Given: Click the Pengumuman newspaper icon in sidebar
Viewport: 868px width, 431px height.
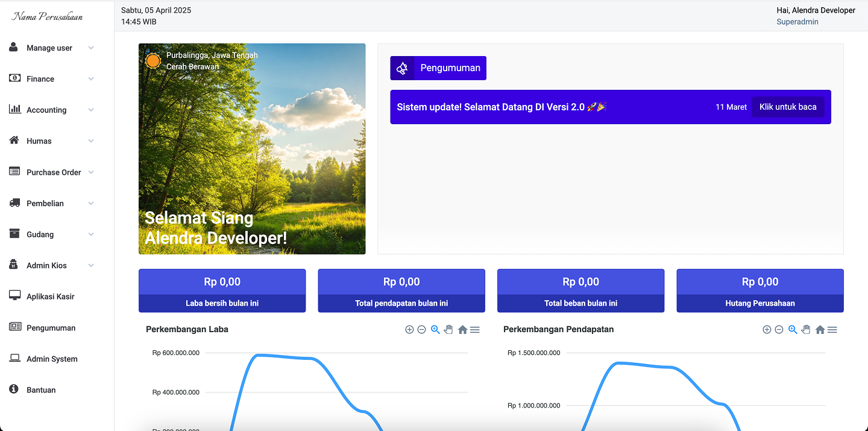Looking at the screenshot, I should click(x=15, y=327).
